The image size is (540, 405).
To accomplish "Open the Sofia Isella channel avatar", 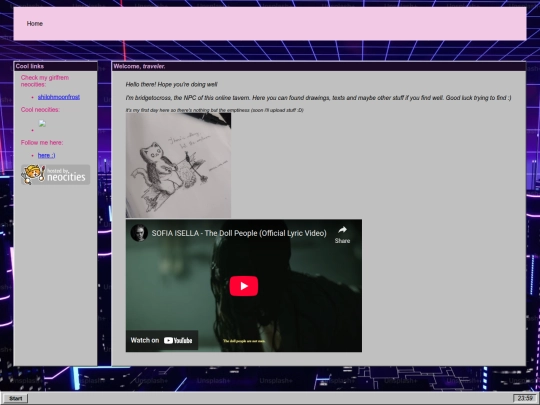I will click(139, 233).
